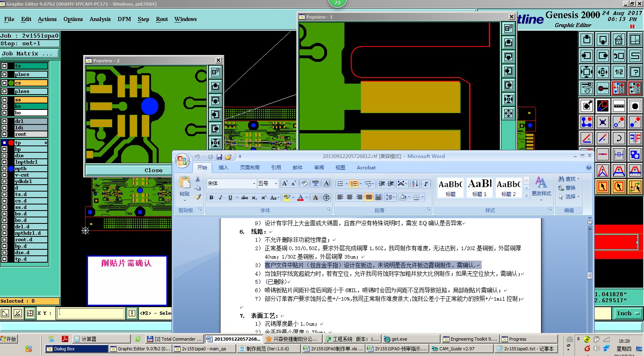The height and width of the screenshot is (356, 644).
Task: Toggle the mpth layer checkbox
Action: pos(4,169)
